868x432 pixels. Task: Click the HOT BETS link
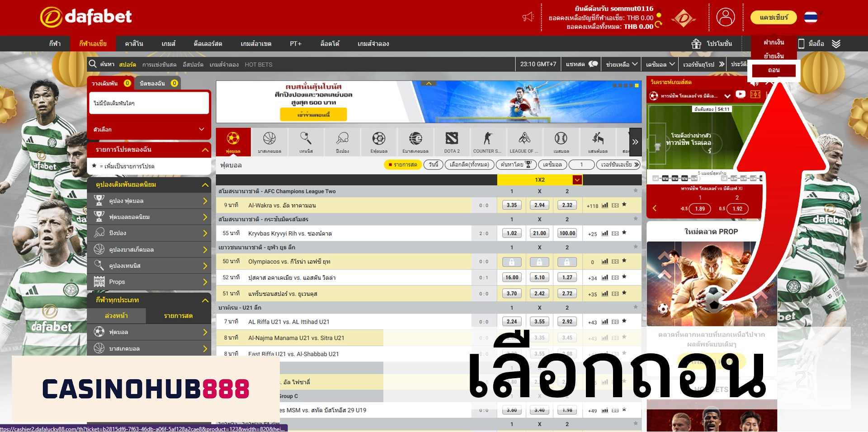pyautogui.click(x=259, y=65)
